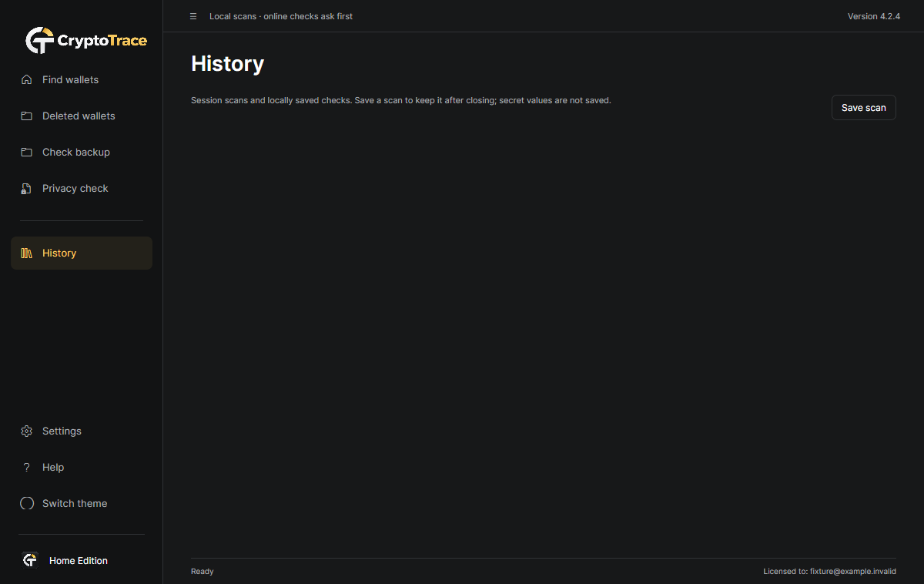
Task: Click the History books icon
Action: [27, 253]
